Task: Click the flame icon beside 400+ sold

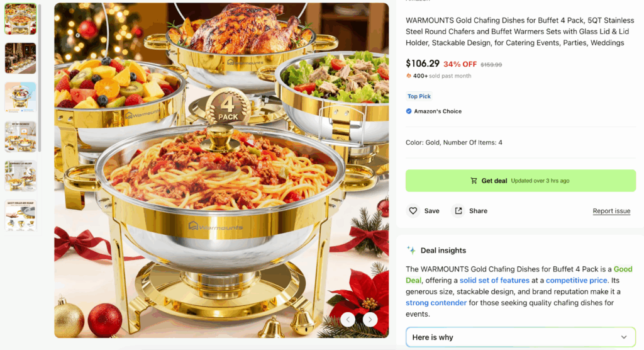Action: pos(409,76)
